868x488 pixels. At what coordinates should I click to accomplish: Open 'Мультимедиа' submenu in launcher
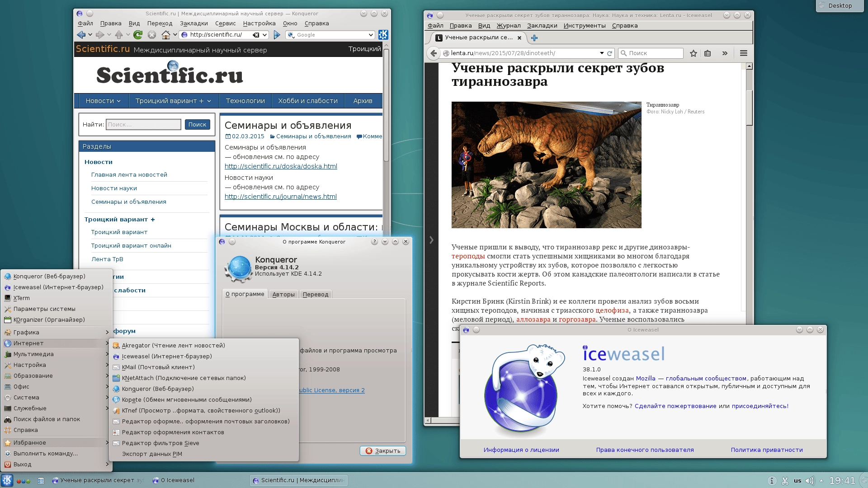coord(57,354)
